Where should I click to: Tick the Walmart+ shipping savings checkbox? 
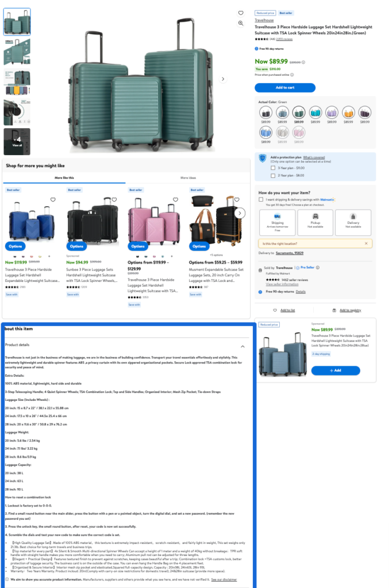(261, 199)
